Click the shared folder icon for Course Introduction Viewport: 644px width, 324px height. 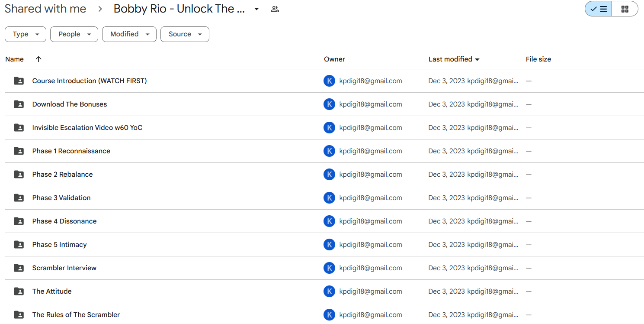[19, 81]
